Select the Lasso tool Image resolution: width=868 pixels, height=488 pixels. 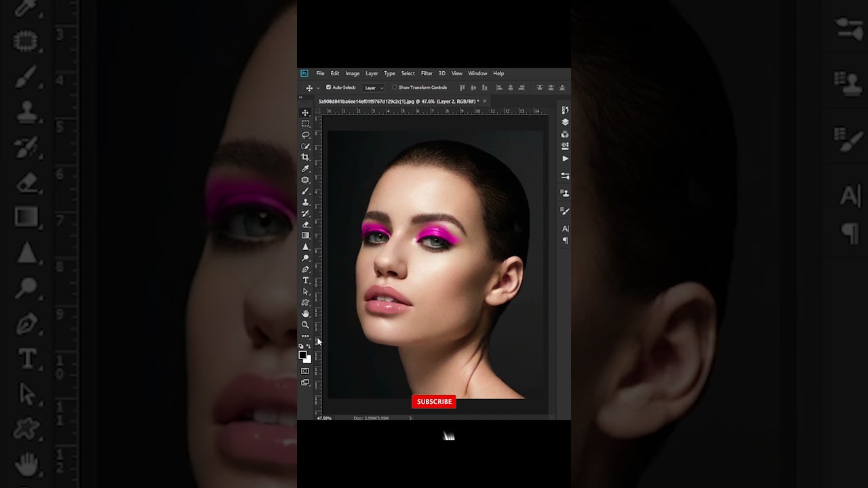pyautogui.click(x=305, y=135)
